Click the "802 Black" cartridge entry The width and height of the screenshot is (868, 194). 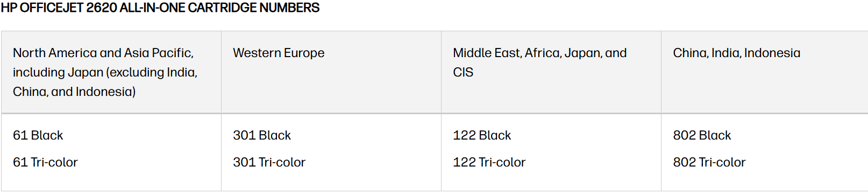click(702, 135)
